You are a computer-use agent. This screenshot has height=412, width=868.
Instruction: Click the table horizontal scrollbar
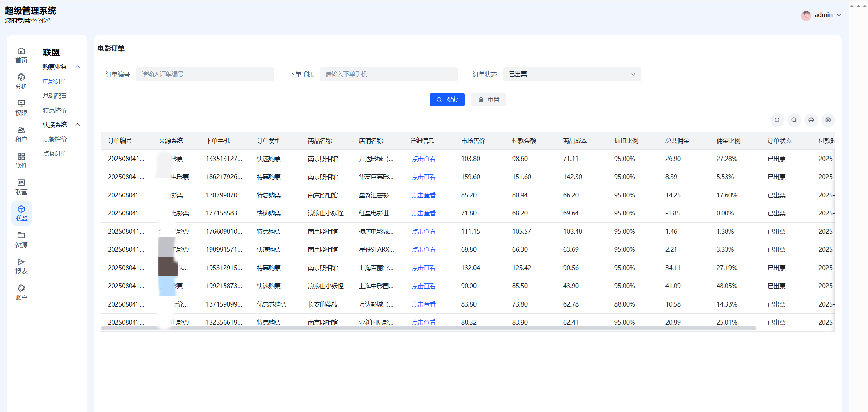click(429, 328)
